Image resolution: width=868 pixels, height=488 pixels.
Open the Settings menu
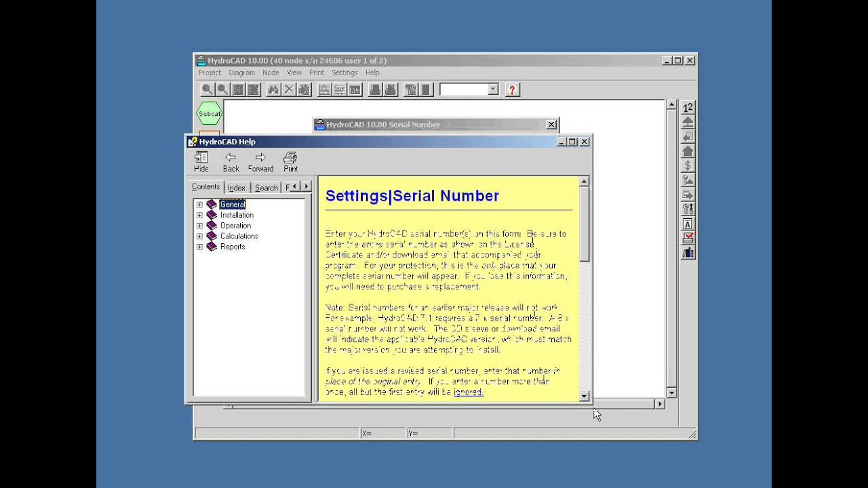[x=344, y=73]
